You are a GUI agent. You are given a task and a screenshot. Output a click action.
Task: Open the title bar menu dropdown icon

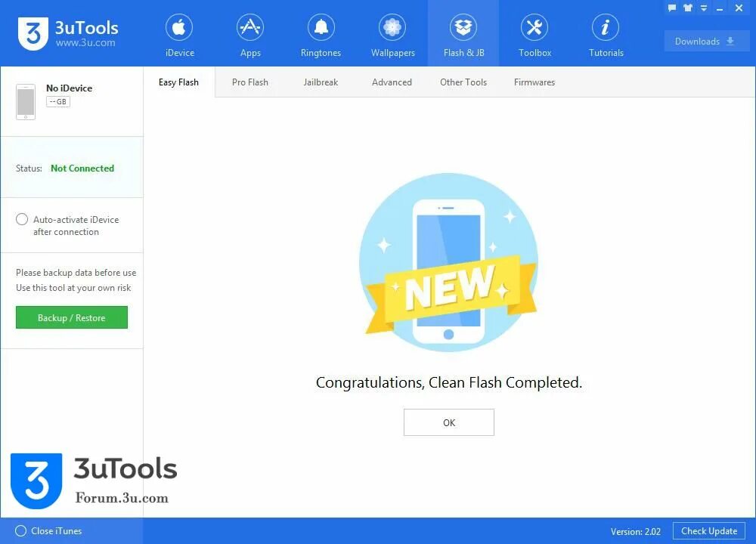[x=704, y=8]
